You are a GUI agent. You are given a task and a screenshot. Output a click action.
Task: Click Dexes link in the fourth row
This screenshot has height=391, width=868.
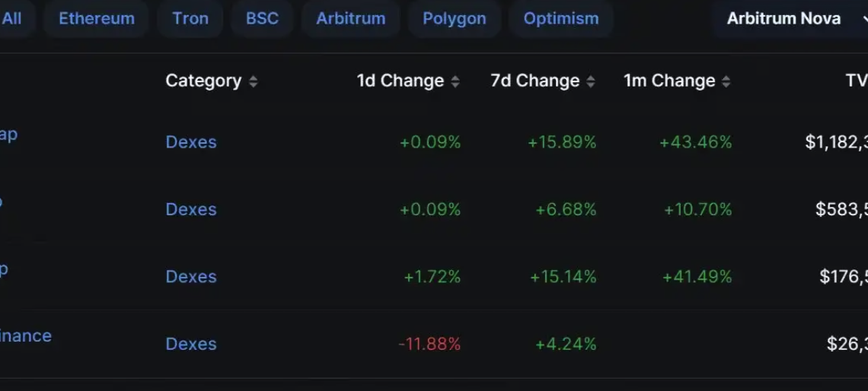click(191, 344)
